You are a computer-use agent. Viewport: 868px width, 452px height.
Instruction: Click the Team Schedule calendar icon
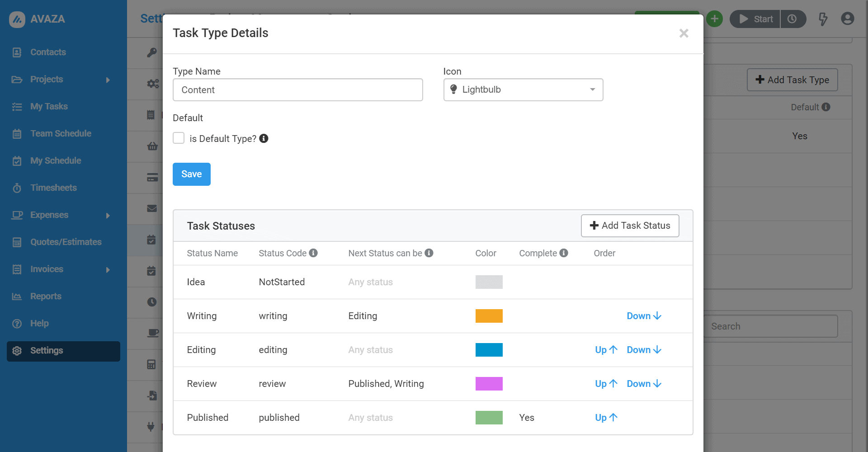[17, 133]
